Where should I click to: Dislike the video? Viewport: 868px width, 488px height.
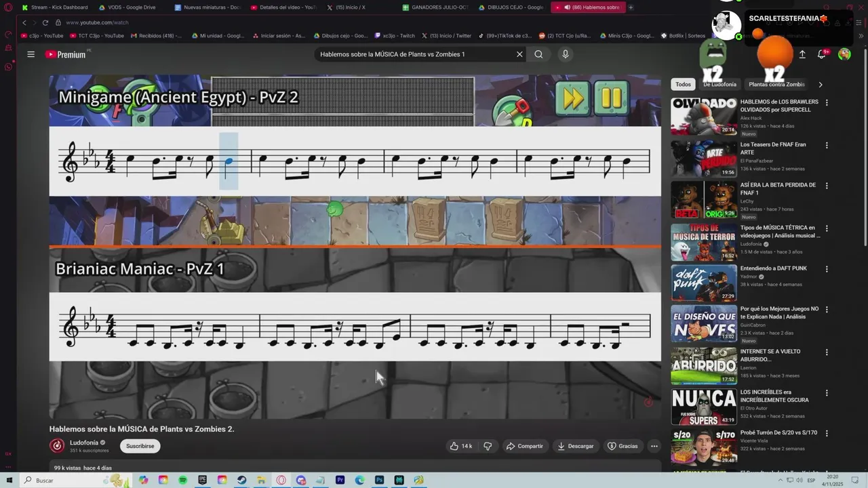(x=488, y=446)
